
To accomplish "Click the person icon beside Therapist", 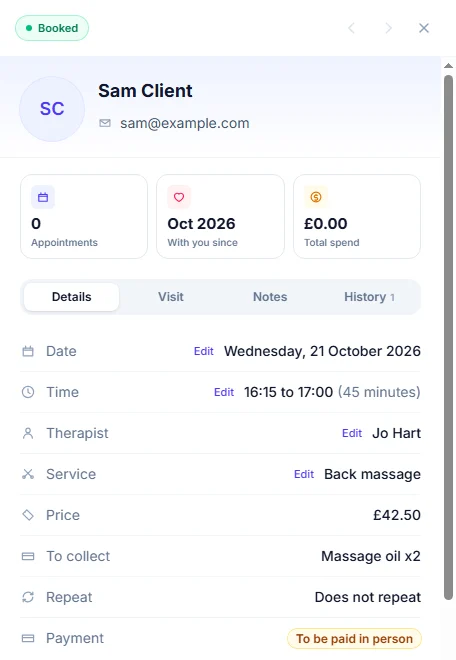I will pos(28,433).
